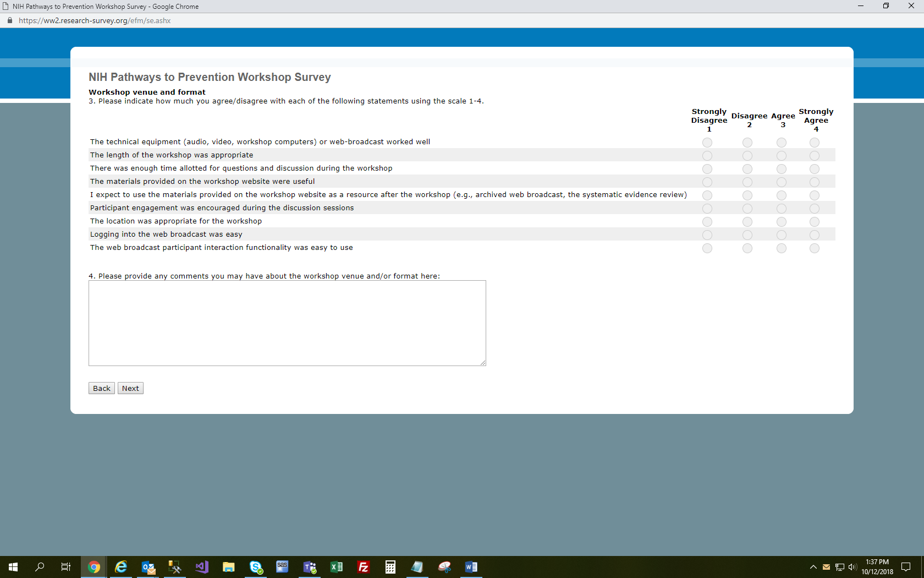Click the Next button
The height and width of the screenshot is (578, 924).
[x=130, y=388]
